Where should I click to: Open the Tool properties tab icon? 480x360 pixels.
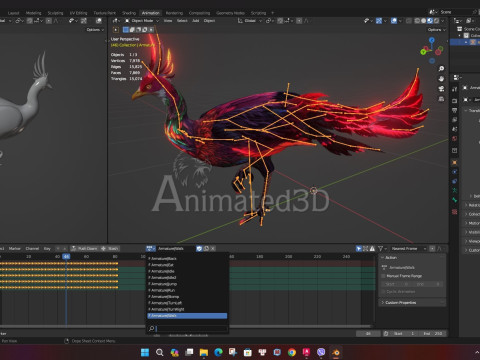[455, 89]
